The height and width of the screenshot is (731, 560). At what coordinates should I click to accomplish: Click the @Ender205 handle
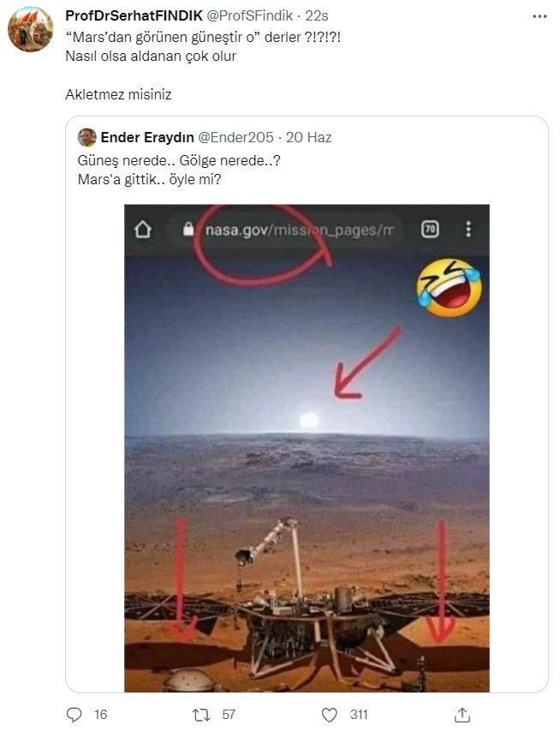(x=235, y=137)
